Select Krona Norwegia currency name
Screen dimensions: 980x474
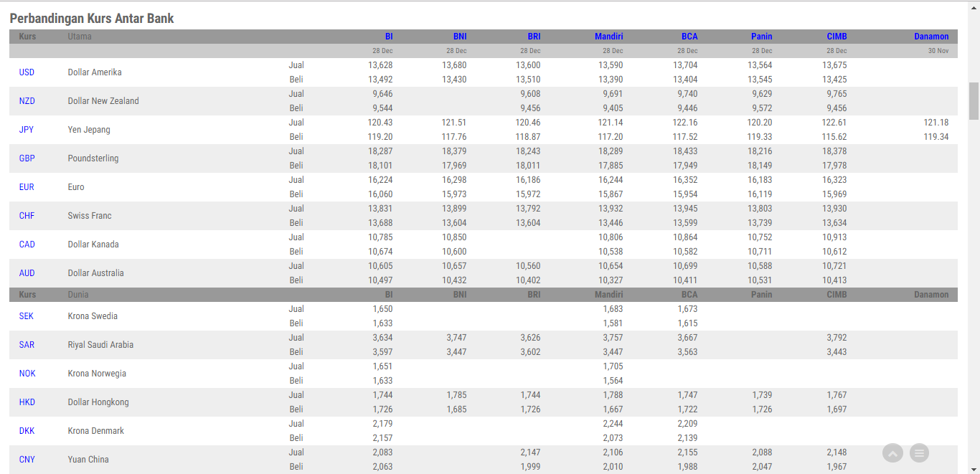pyautogui.click(x=97, y=374)
